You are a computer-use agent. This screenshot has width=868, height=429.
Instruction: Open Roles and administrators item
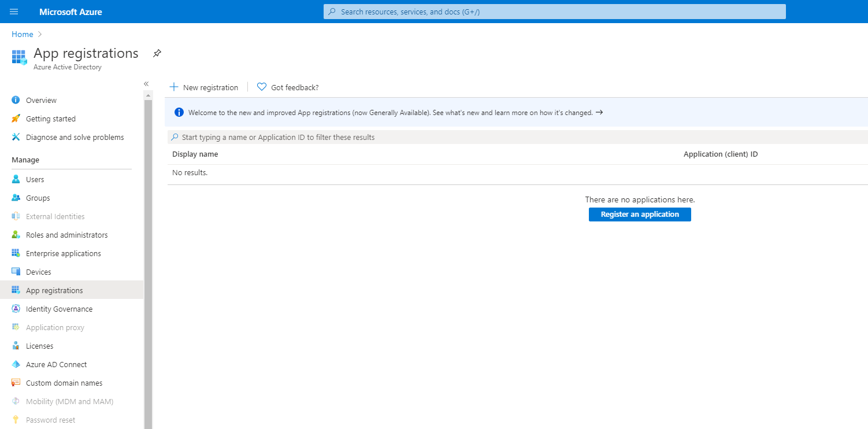67,235
